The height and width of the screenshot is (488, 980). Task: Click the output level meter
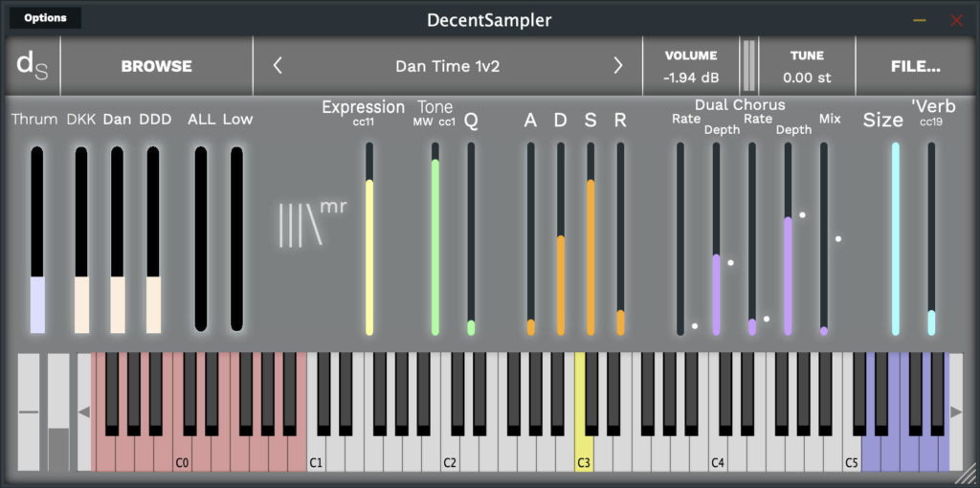(748, 66)
